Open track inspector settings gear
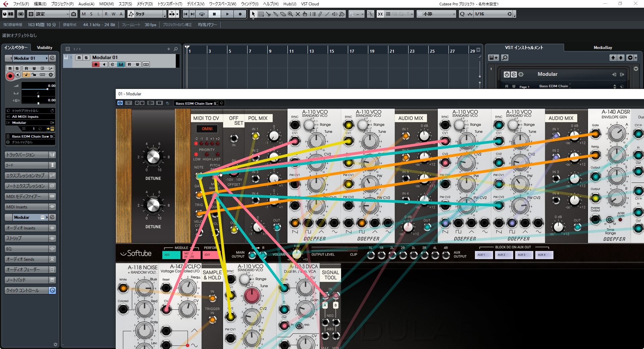 pyautogui.click(x=55, y=344)
